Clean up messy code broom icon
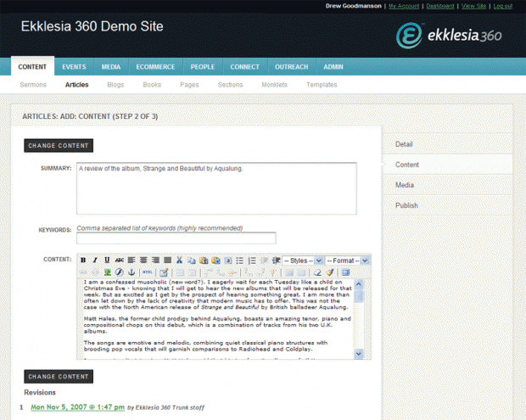Viewport: 526px width, 420px height. tap(329, 272)
